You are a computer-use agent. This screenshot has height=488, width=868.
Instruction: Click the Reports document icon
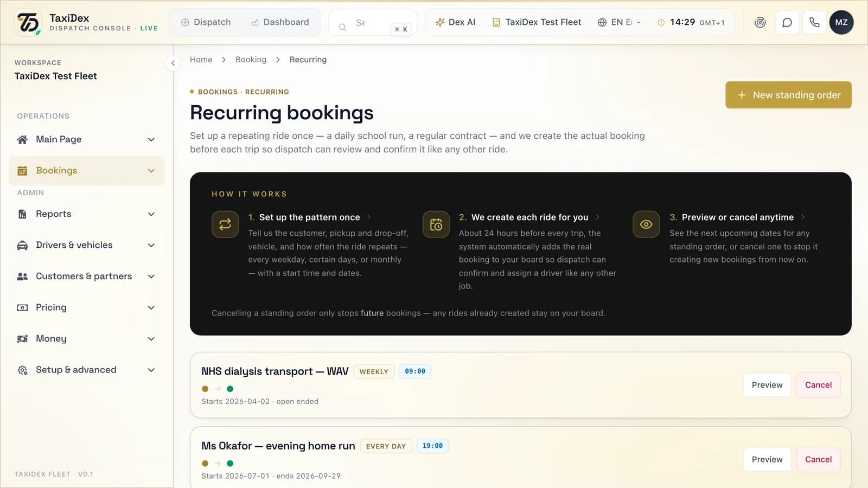pos(22,214)
